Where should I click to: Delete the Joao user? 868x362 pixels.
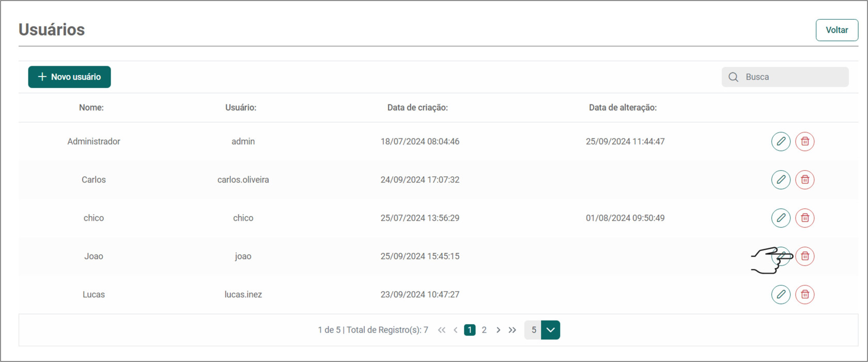pos(804,256)
